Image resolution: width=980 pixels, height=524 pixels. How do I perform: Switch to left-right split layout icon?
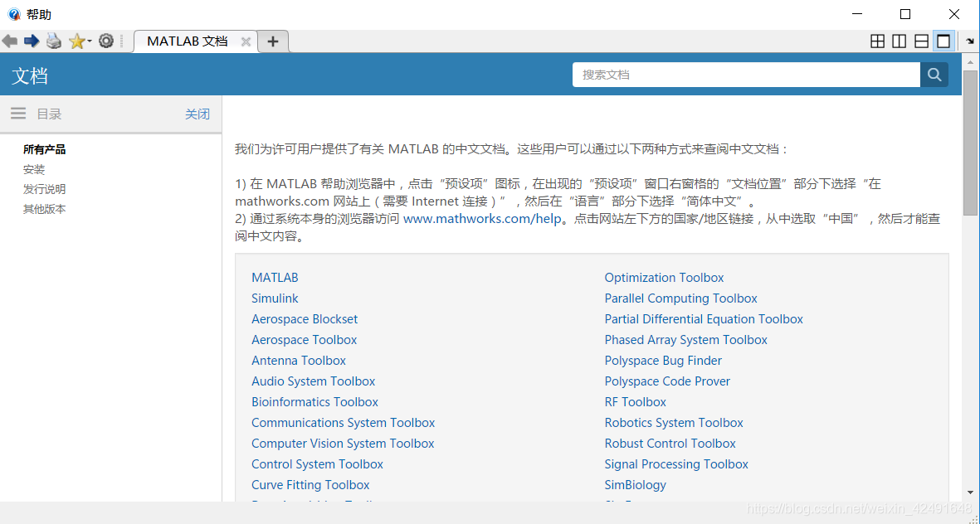[900, 41]
